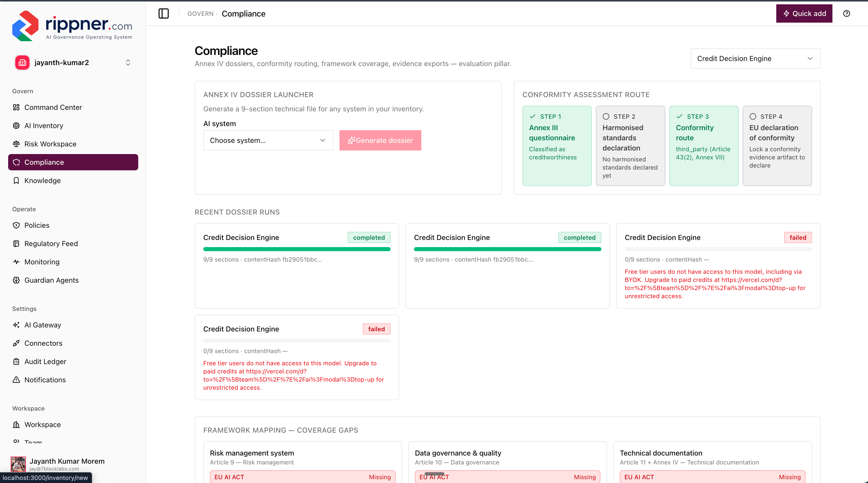Open the help question-mark icon

[846, 13]
